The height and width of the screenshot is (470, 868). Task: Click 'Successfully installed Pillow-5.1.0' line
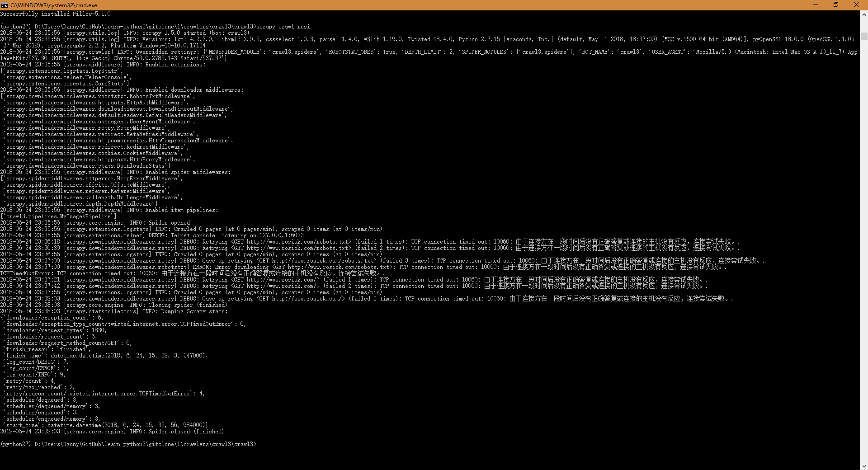[x=56, y=14]
